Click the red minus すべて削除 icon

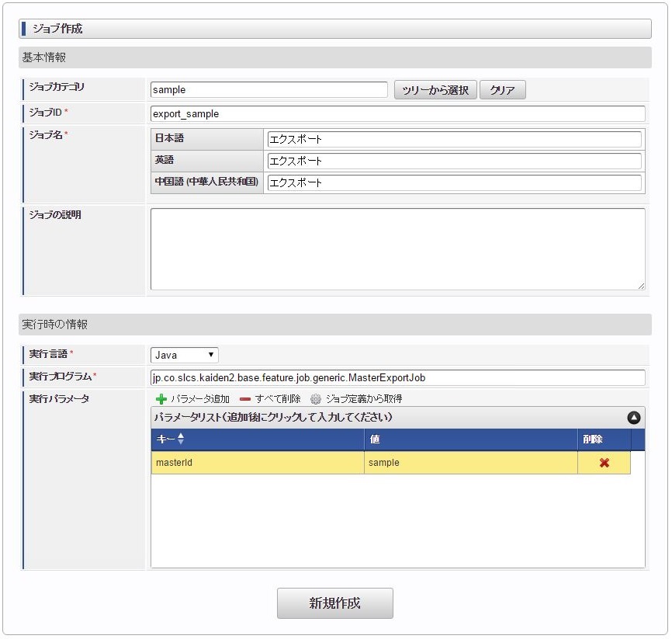click(x=245, y=399)
